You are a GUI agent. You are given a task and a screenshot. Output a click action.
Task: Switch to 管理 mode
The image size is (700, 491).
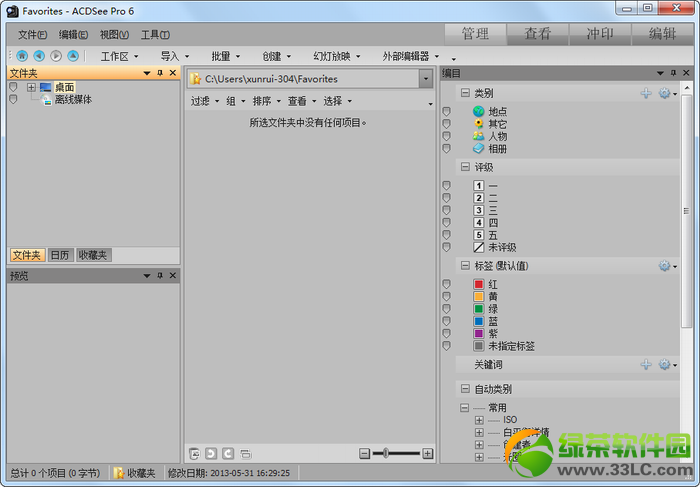pyautogui.click(x=475, y=34)
